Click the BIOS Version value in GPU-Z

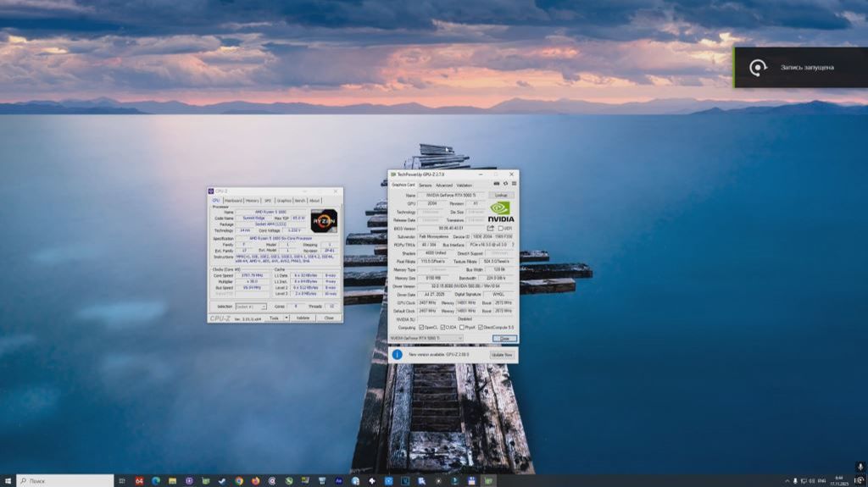click(x=451, y=229)
